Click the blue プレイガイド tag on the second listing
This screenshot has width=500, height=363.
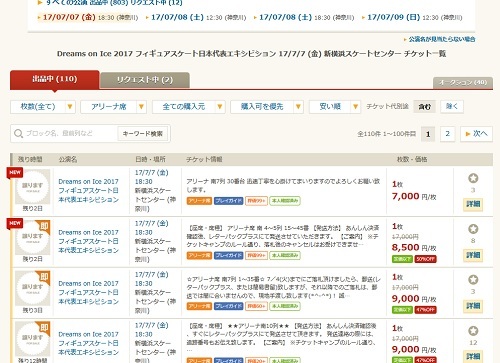228,255
